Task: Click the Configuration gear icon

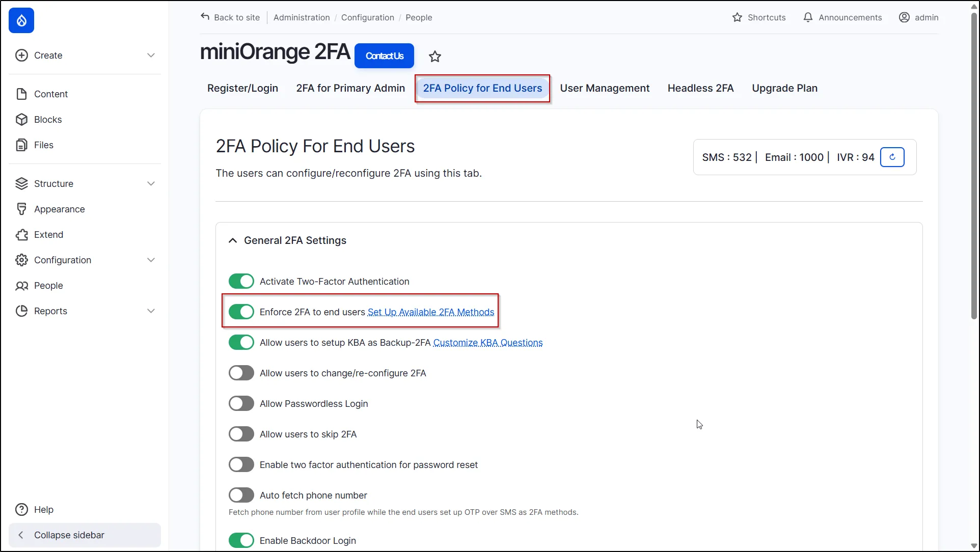Action: pyautogui.click(x=21, y=260)
